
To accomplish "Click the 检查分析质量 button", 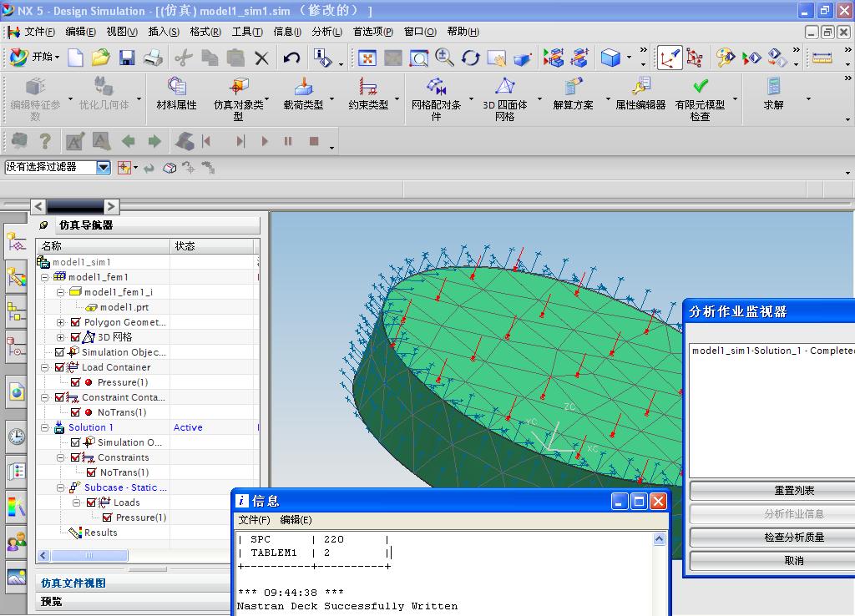I will click(x=793, y=538).
